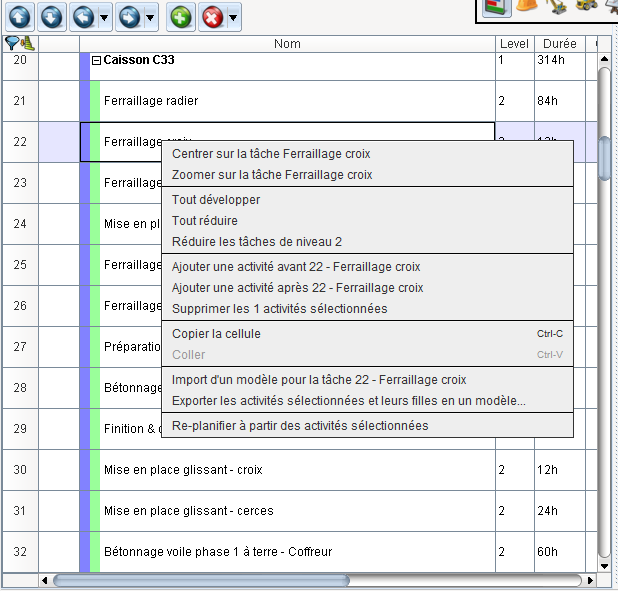Click the right arrow indent button

[130, 17]
